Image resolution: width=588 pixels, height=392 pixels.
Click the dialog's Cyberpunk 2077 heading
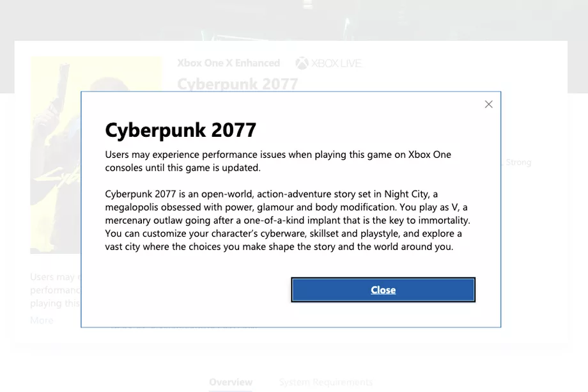[x=180, y=130]
